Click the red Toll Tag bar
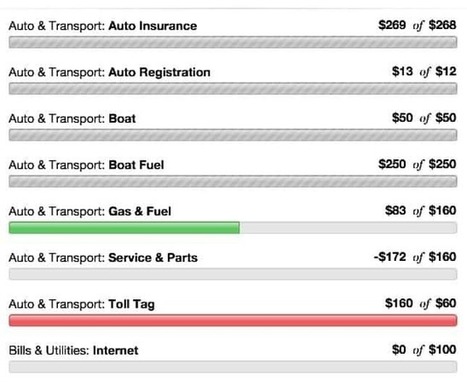The width and height of the screenshot is (467, 387). tap(233, 320)
